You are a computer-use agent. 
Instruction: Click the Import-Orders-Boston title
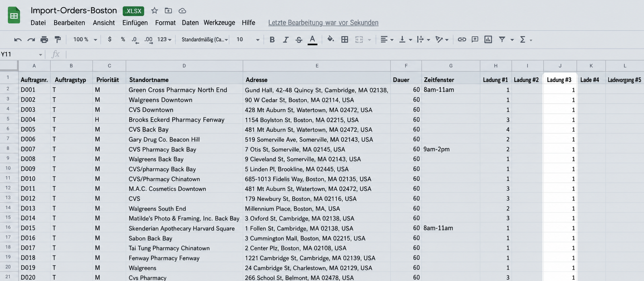[x=74, y=10]
